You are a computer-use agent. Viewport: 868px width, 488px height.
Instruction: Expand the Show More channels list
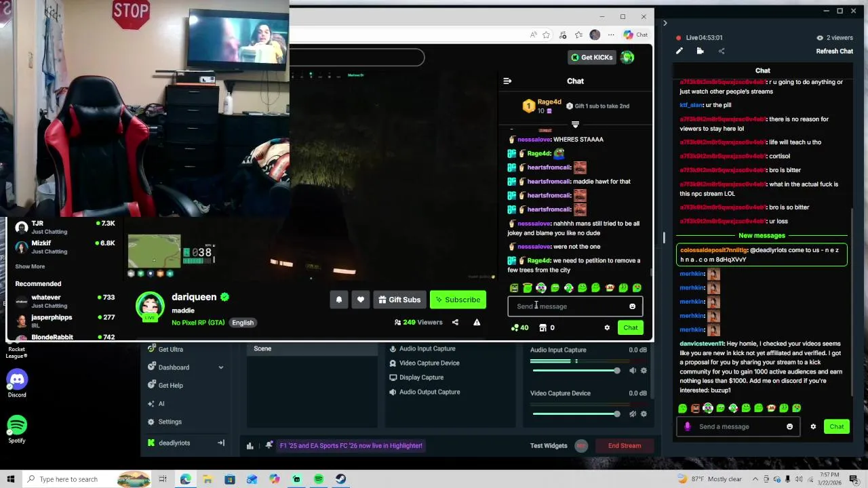pyautogui.click(x=30, y=266)
